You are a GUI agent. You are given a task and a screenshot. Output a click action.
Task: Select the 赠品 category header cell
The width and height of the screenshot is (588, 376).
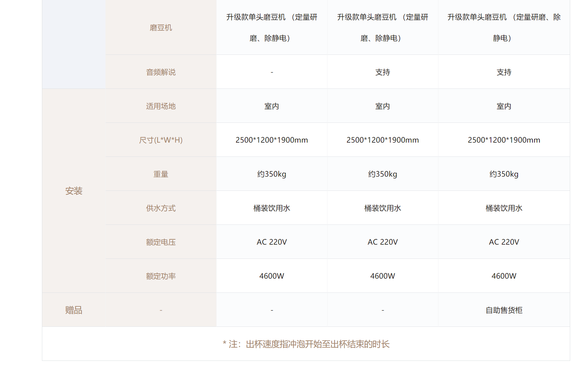pos(74,310)
